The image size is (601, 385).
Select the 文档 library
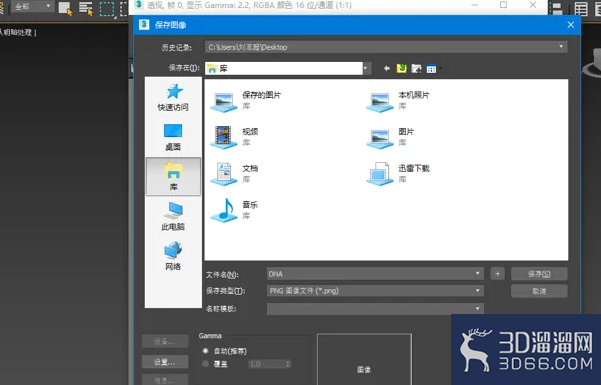(x=235, y=174)
